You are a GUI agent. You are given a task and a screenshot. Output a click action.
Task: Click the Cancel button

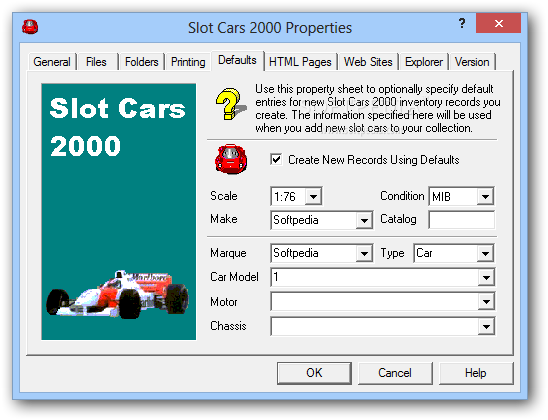click(395, 373)
